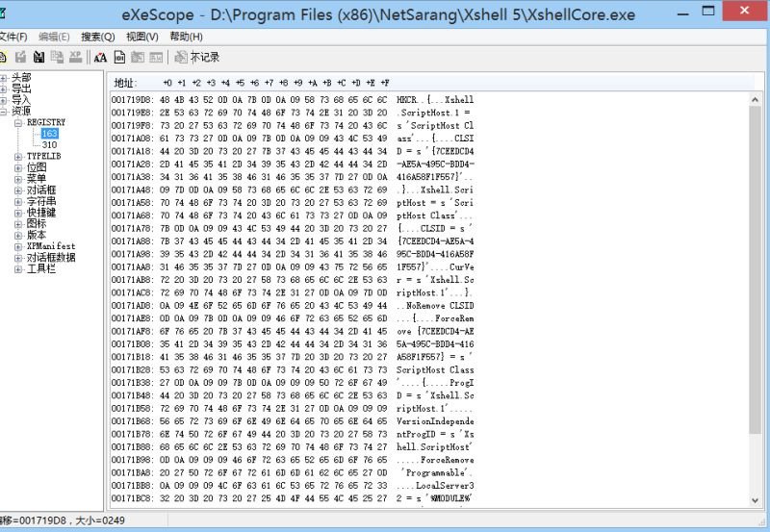Expand the TYPELIB tree node

coord(18,157)
